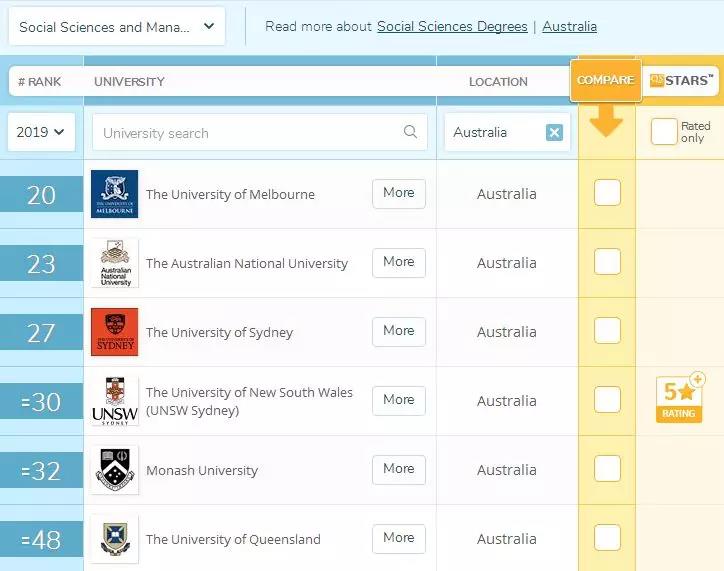The height and width of the screenshot is (571, 724).
Task: Tick compare checkbox for University of Queensland
Action: 607,537
